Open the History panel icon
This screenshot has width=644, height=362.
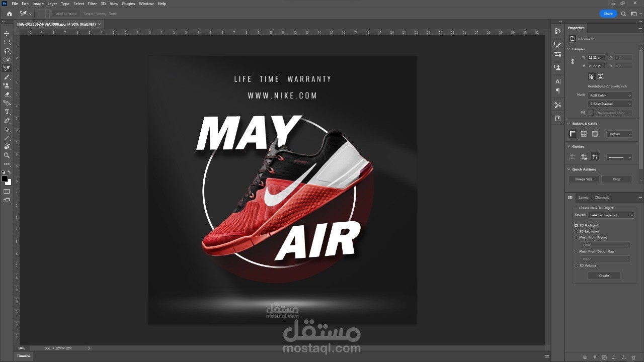tap(557, 31)
